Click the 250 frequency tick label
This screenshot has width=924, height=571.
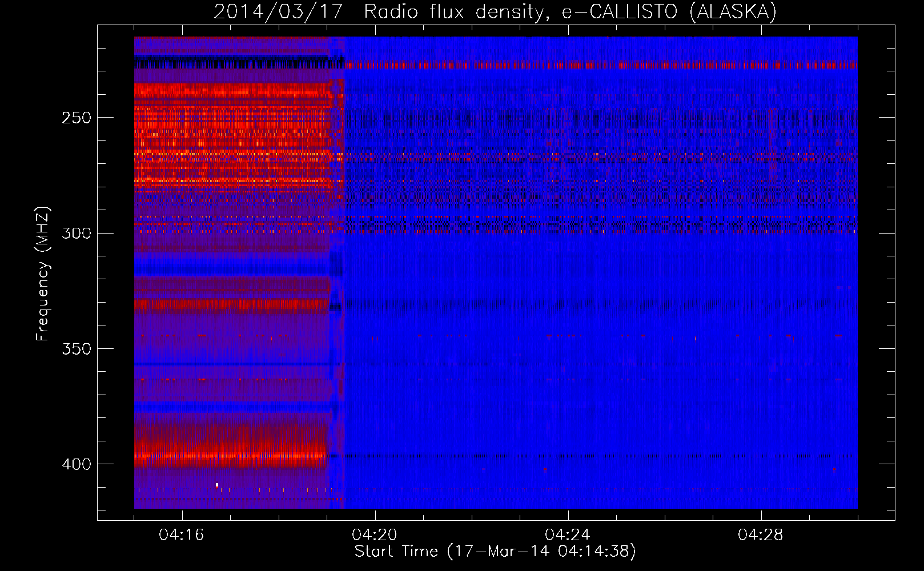tap(77, 118)
